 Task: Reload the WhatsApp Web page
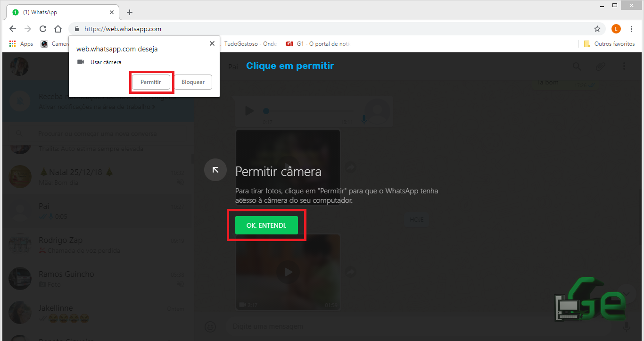click(x=43, y=29)
